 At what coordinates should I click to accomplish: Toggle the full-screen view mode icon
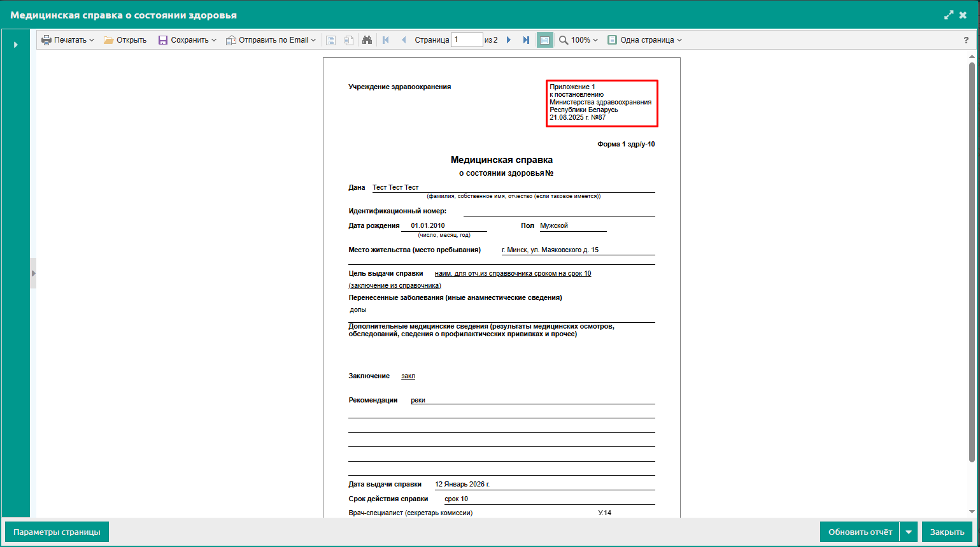point(544,40)
